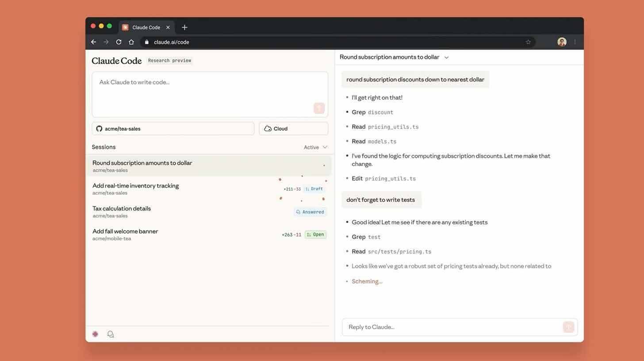Image resolution: width=644 pixels, height=361 pixels.
Task: Open the user profile avatar in browser toolbar
Action: coord(562,42)
